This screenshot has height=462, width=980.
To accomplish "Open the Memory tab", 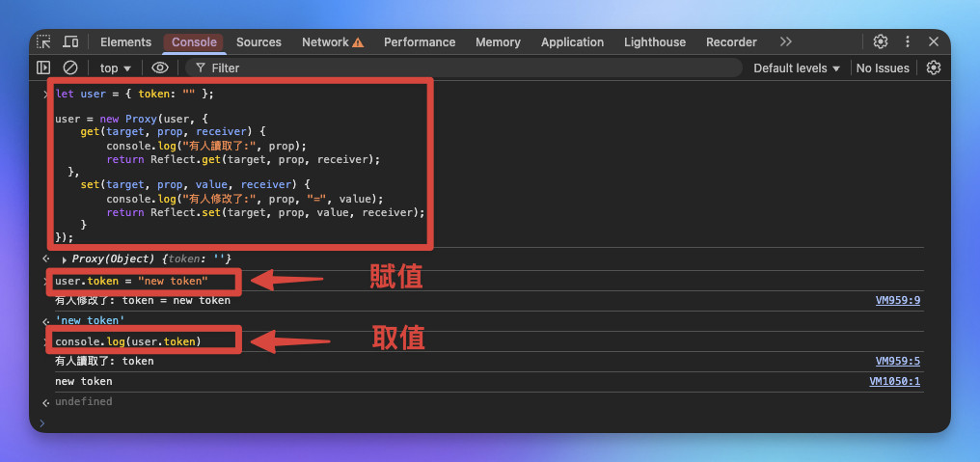I will tap(498, 41).
